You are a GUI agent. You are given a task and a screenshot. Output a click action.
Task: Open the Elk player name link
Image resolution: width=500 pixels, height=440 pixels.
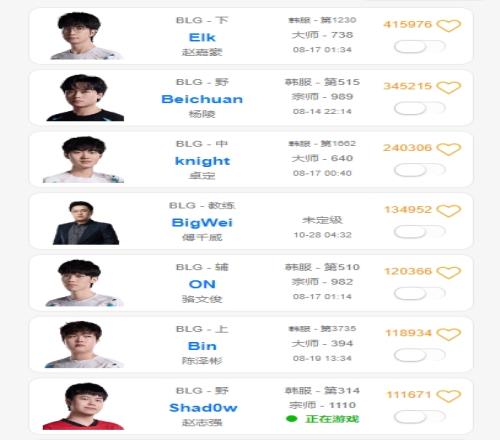click(x=202, y=37)
